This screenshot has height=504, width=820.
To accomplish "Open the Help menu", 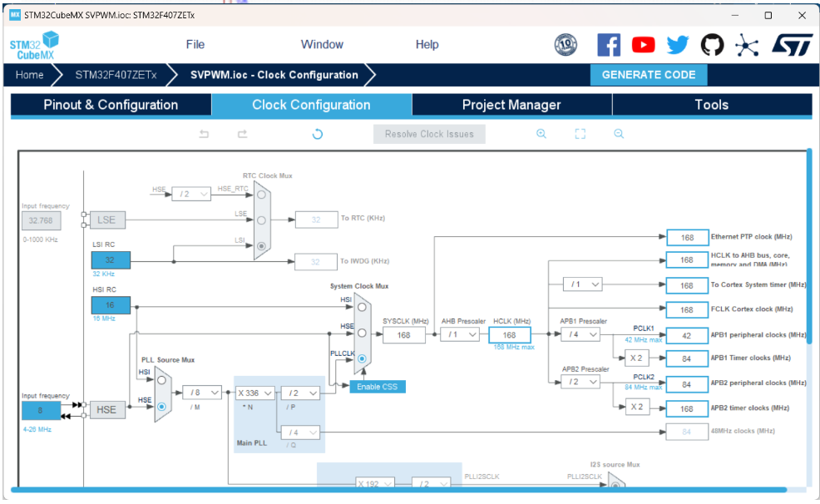I will click(427, 44).
